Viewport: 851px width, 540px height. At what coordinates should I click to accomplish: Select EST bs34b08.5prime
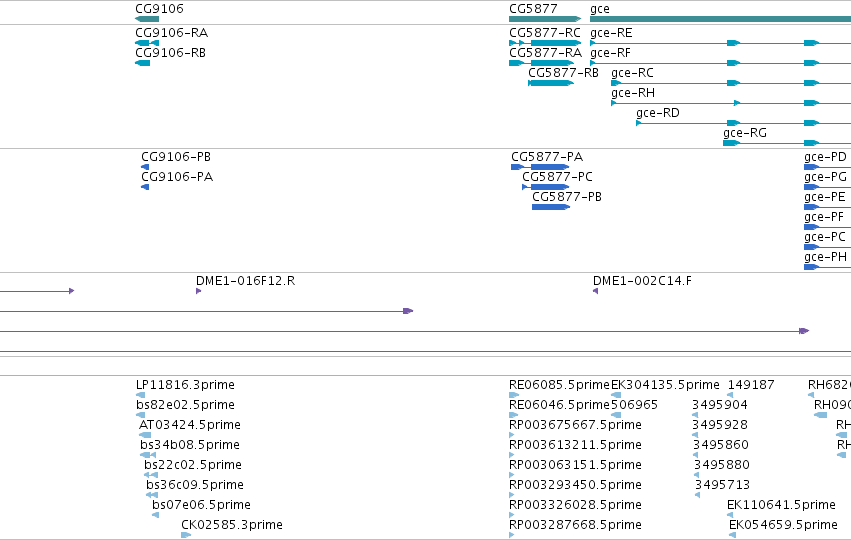point(148,455)
